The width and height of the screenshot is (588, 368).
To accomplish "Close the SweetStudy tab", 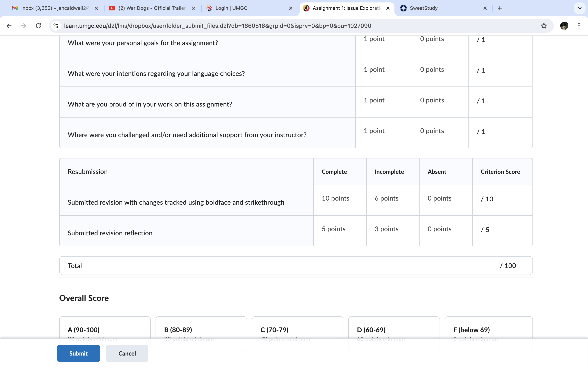I will 485,8.
